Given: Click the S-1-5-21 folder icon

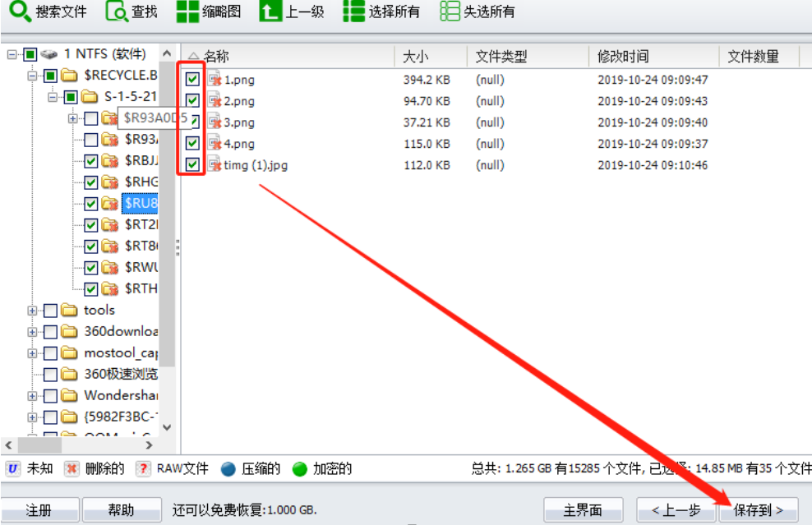Looking at the screenshot, I should [90, 97].
